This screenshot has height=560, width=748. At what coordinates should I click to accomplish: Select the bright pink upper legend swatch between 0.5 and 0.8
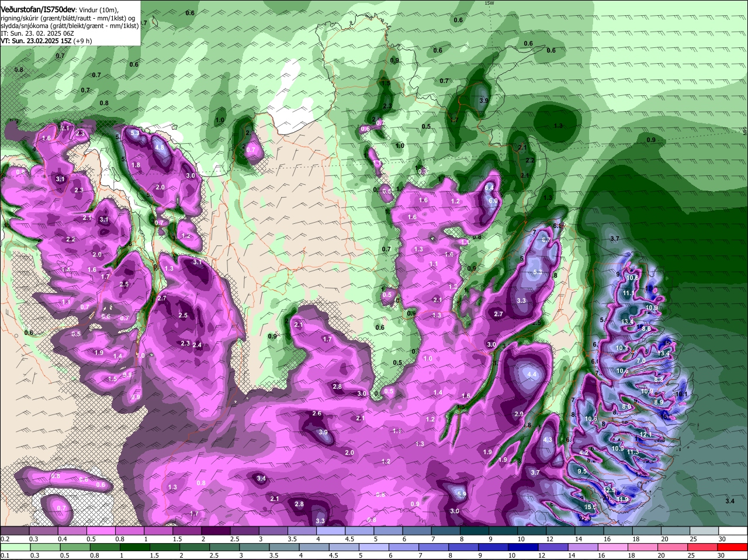click(x=101, y=531)
